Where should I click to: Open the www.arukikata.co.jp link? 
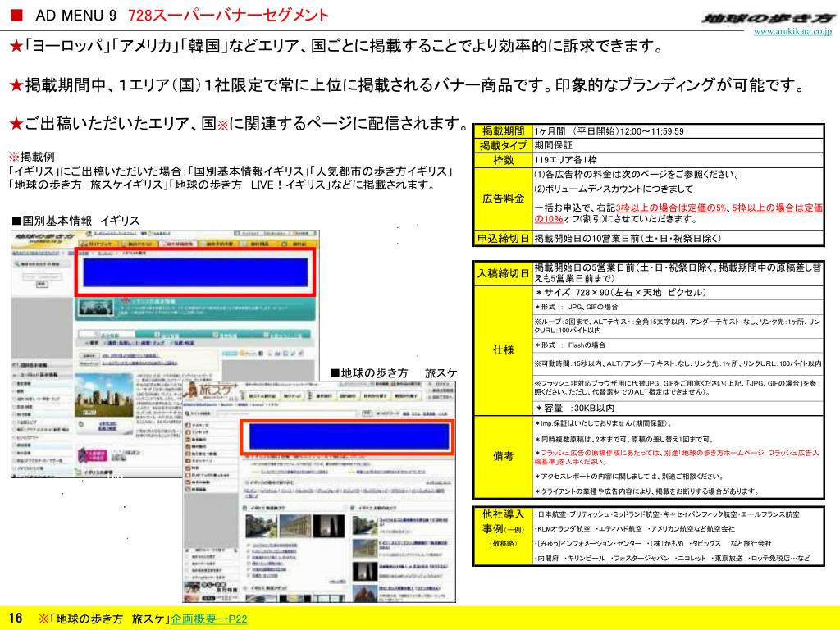(x=792, y=32)
